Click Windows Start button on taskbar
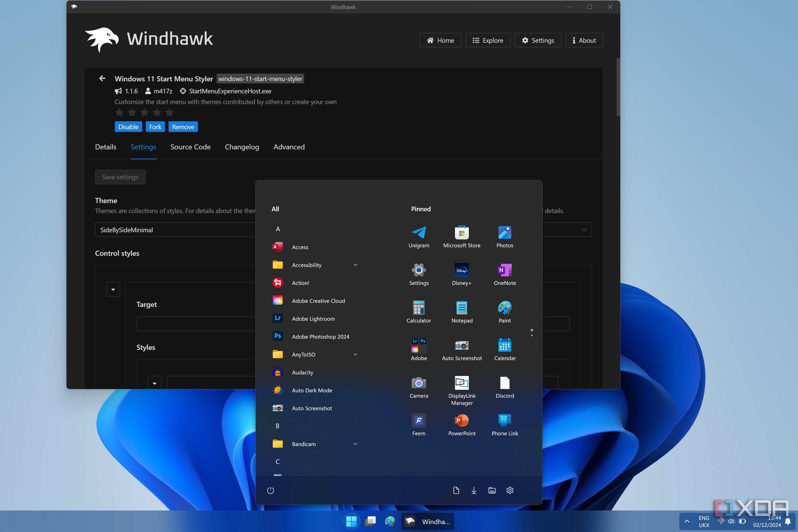The height and width of the screenshot is (532, 798). 351,521
